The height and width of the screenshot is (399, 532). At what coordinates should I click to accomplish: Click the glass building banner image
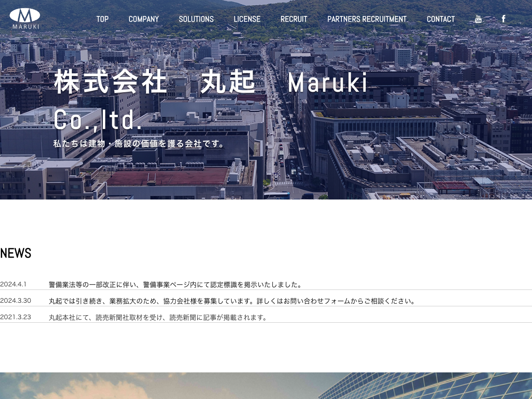[x=266, y=386]
